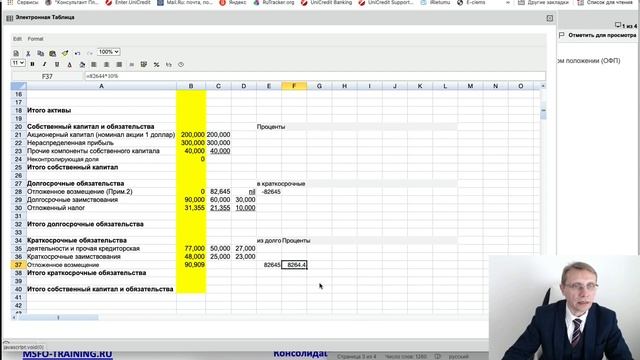Click the clock date-time format icon
This screenshot has height=360, width=640.
[181, 64]
